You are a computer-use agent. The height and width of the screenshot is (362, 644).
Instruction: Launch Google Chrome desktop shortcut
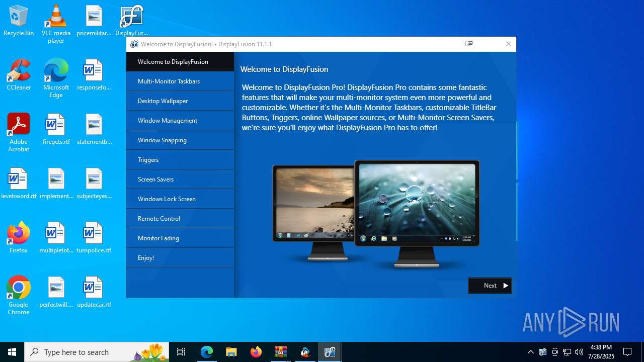[19, 296]
